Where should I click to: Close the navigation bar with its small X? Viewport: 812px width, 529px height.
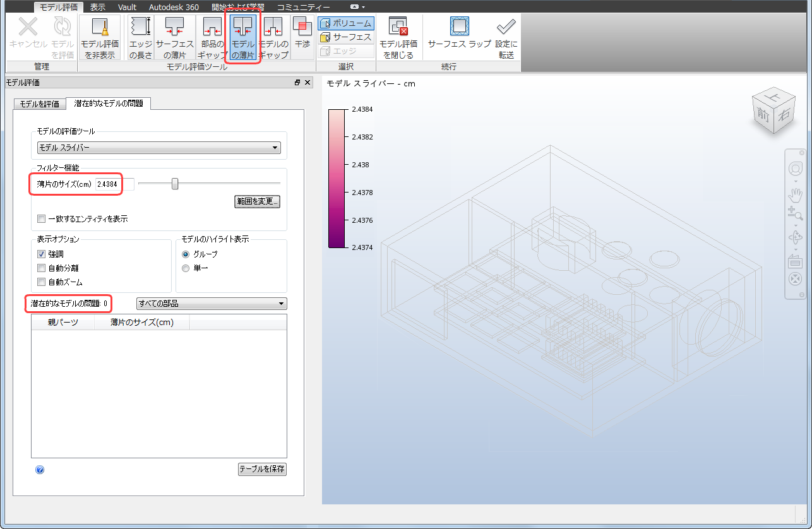point(802,153)
